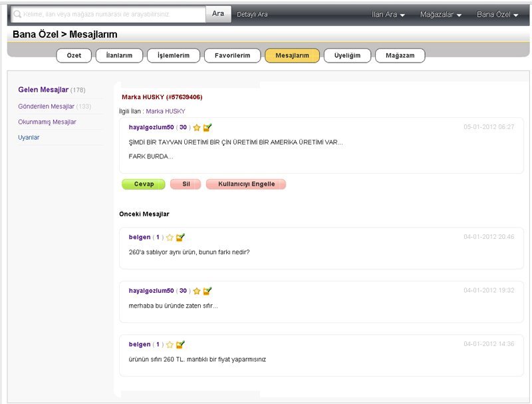Click Kullanıcıyı Engelle button

coord(246,184)
